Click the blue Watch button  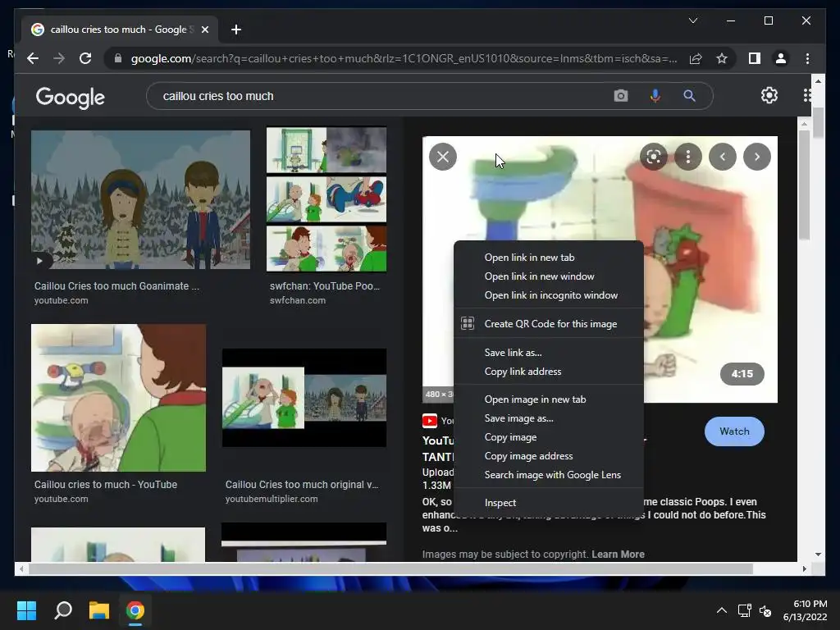click(x=734, y=431)
